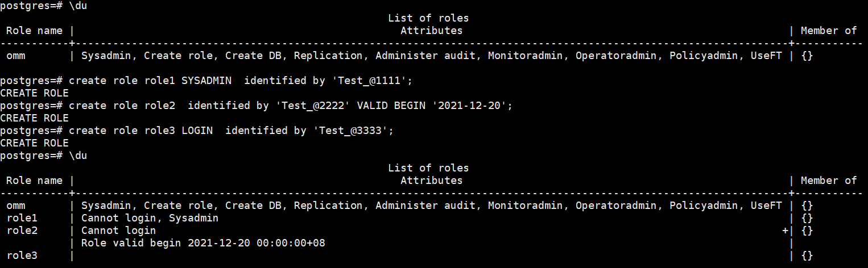Click the omm role name in lower table

[16, 206]
